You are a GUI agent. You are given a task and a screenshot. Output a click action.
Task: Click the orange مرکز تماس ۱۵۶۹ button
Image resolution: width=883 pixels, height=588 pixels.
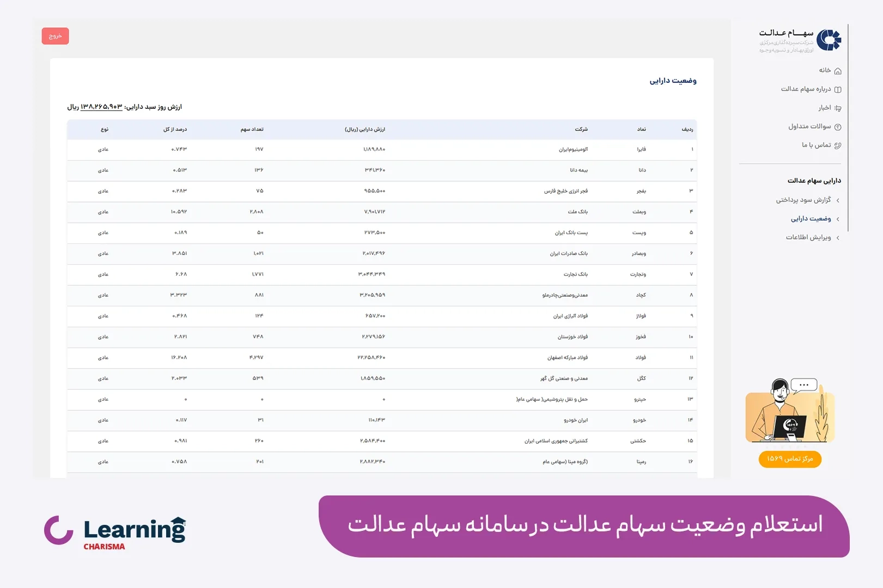(x=790, y=459)
